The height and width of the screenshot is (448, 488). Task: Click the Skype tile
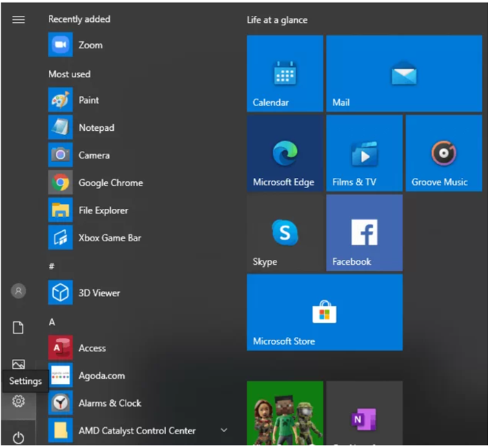[x=285, y=232]
